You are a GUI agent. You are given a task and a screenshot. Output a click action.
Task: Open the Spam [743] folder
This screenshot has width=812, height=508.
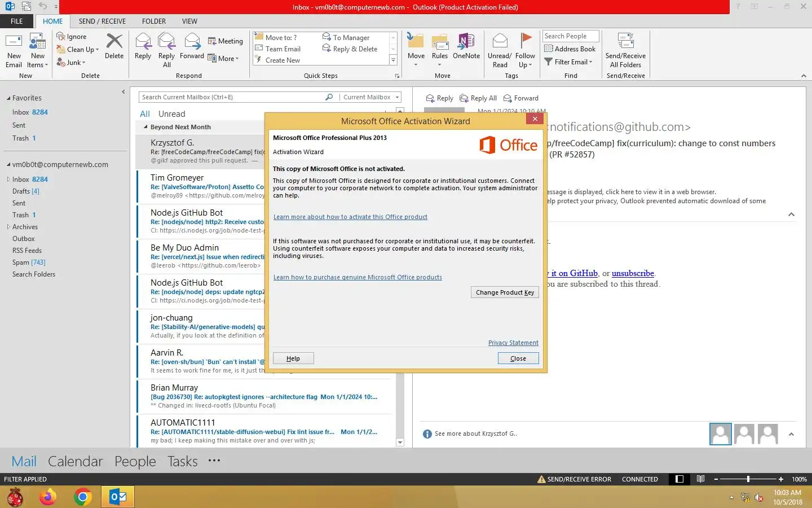[29, 262]
